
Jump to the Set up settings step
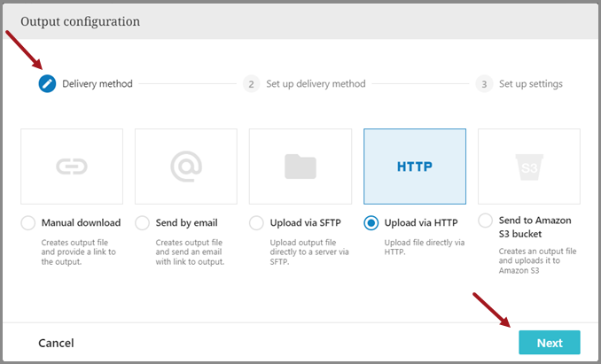(x=530, y=84)
